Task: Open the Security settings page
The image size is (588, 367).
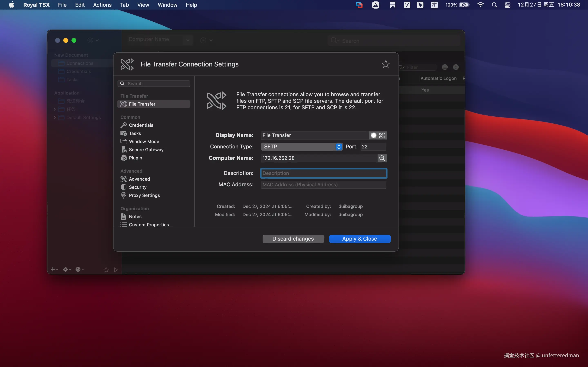Action: pyautogui.click(x=138, y=187)
